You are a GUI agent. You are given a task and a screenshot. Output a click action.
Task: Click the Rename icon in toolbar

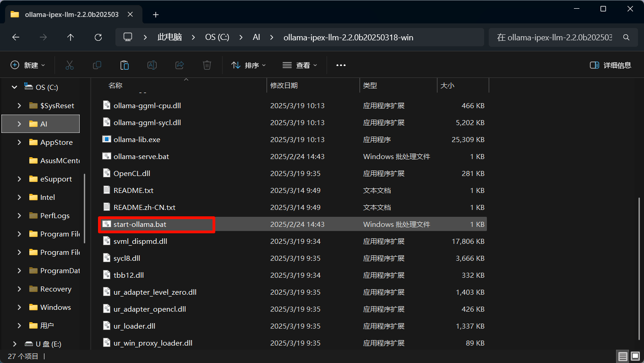[x=152, y=65]
